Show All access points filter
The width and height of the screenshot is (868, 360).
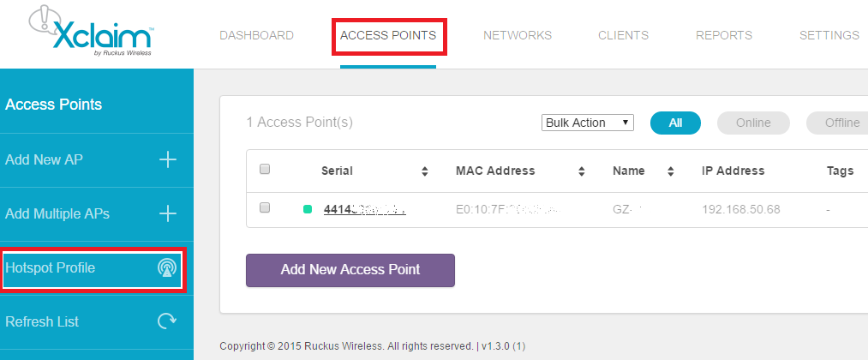675,123
